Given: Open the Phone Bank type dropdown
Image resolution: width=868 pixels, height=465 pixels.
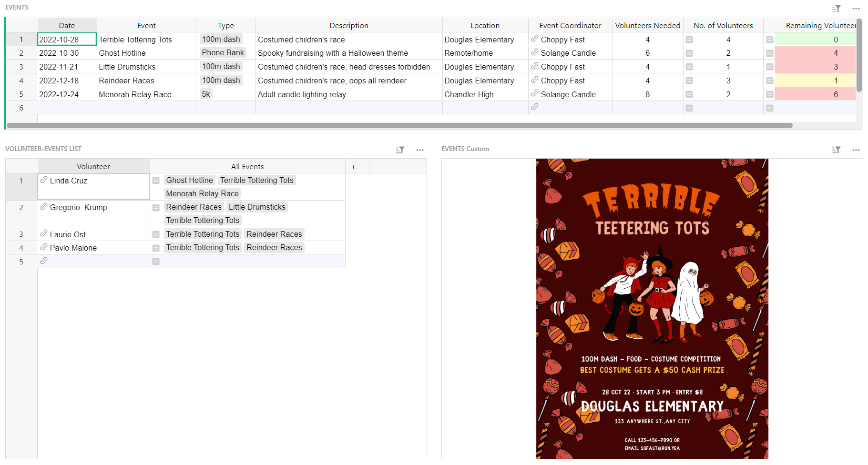Looking at the screenshot, I should [x=223, y=53].
